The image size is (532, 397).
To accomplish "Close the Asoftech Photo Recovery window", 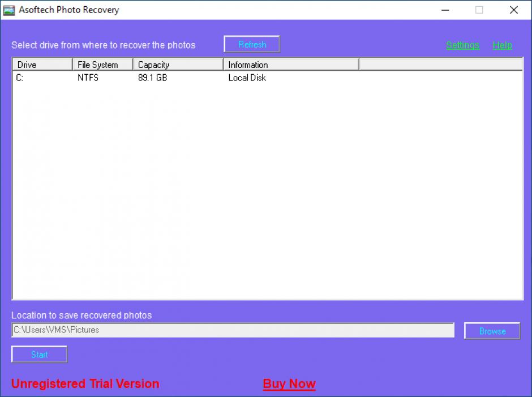I will [513, 10].
